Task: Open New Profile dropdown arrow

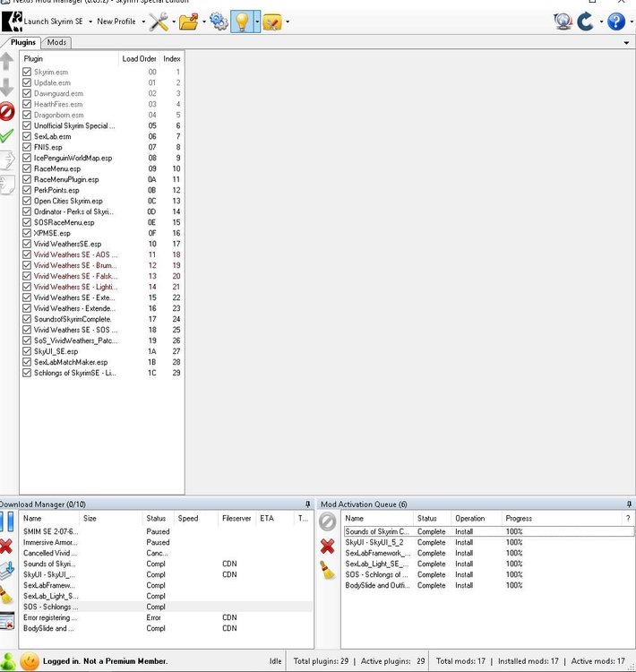Action: click(x=143, y=22)
